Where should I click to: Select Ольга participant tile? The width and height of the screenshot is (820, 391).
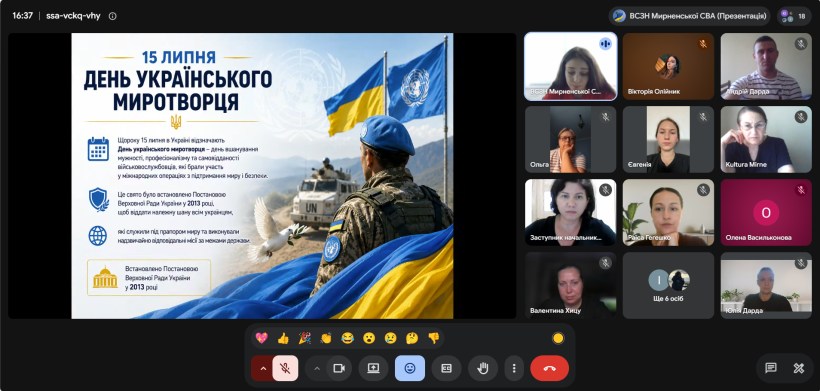[571, 140]
